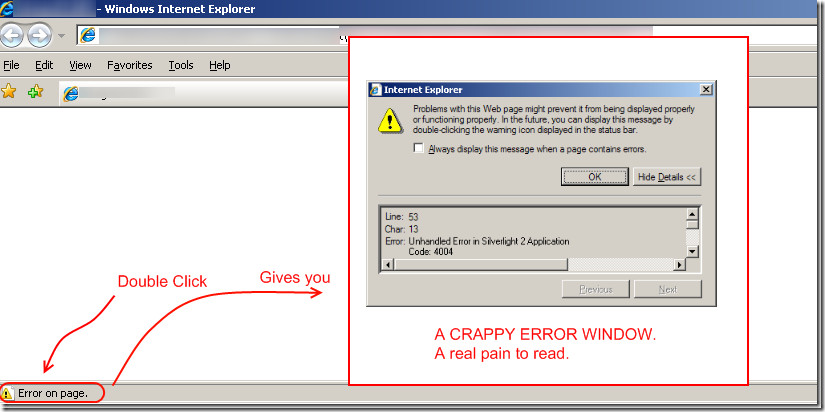
Task: Open the Edit menu
Action: (44, 65)
